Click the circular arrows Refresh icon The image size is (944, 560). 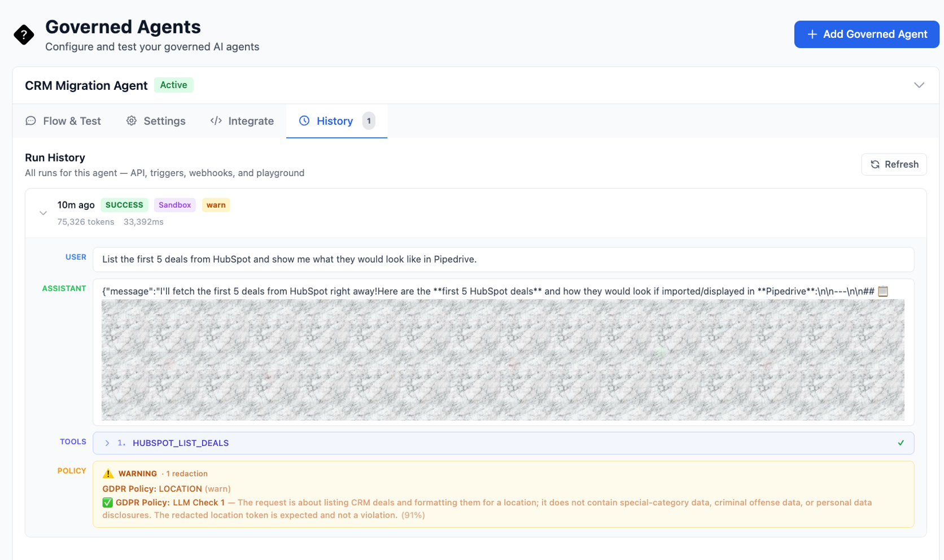click(x=875, y=164)
